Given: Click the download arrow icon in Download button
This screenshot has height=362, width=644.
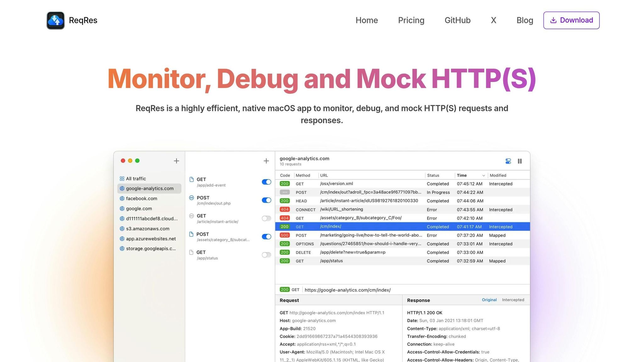Looking at the screenshot, I should (x=553, y=20).
